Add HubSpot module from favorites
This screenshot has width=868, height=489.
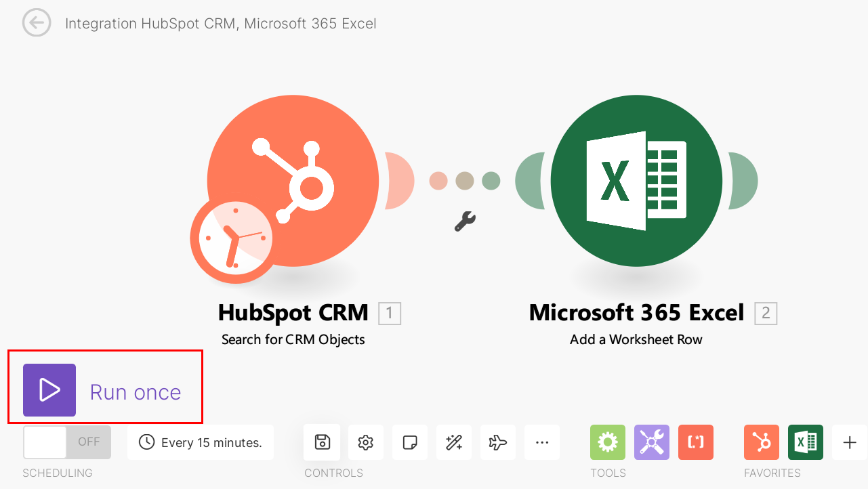762,442
